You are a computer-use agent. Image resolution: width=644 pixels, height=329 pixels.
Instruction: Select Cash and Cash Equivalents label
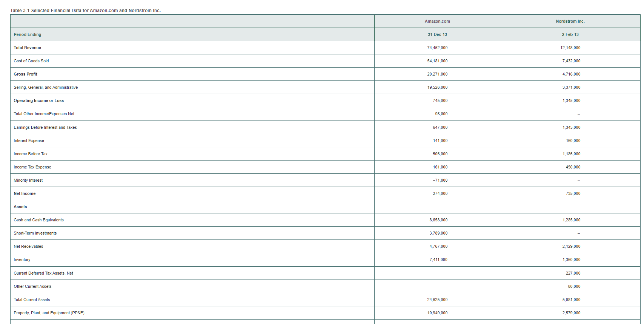coord(39,220)
